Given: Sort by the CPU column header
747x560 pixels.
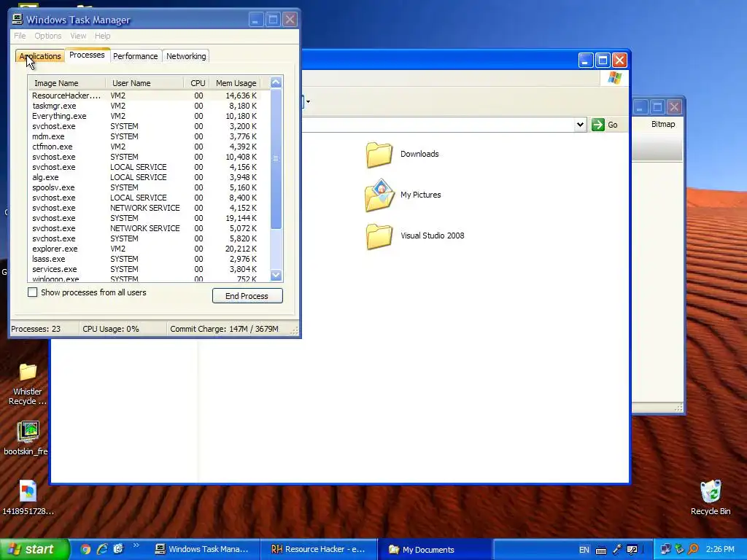Looking at the screenshot, I should click(197, 83).
